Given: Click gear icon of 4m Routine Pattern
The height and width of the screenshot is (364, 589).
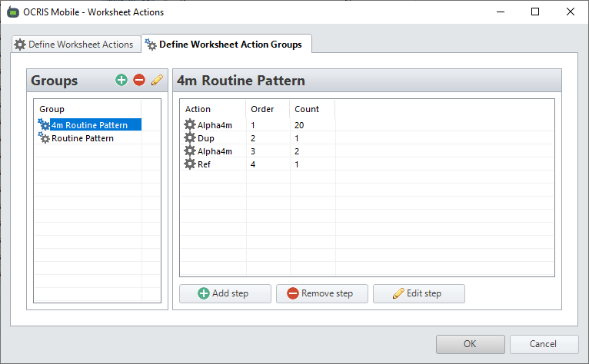Looking at the screenshot, I should pyautogui.click(x=44, y=124).
